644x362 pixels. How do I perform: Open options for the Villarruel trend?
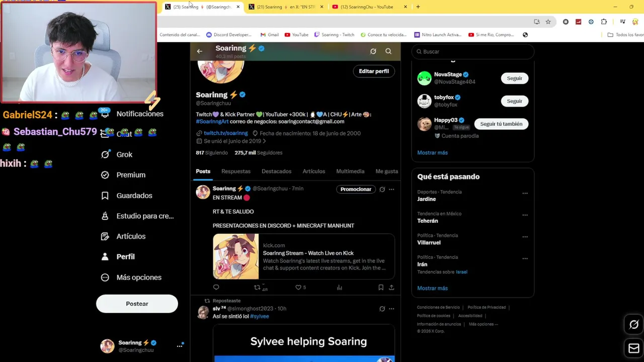(x=525, y=237)
